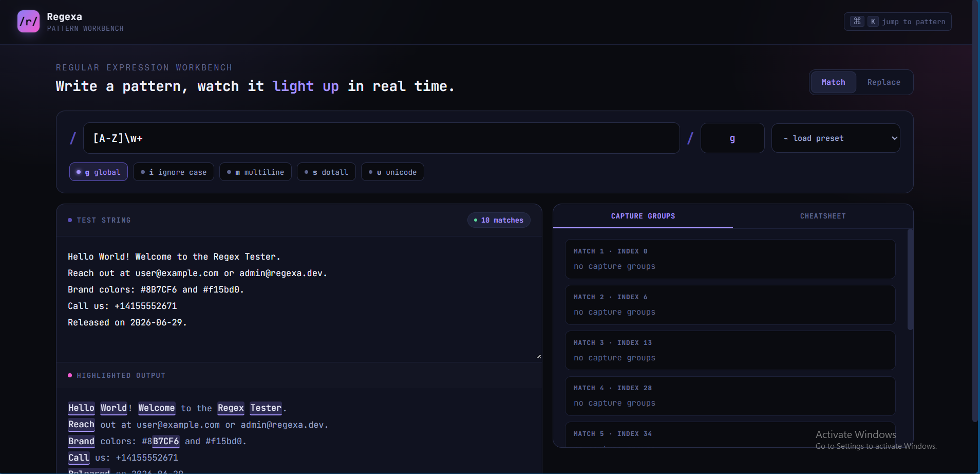The height and width of the screenshot is (474, 980).
Task: Click the page vertical scrollbar
Action: click(975, 211)
